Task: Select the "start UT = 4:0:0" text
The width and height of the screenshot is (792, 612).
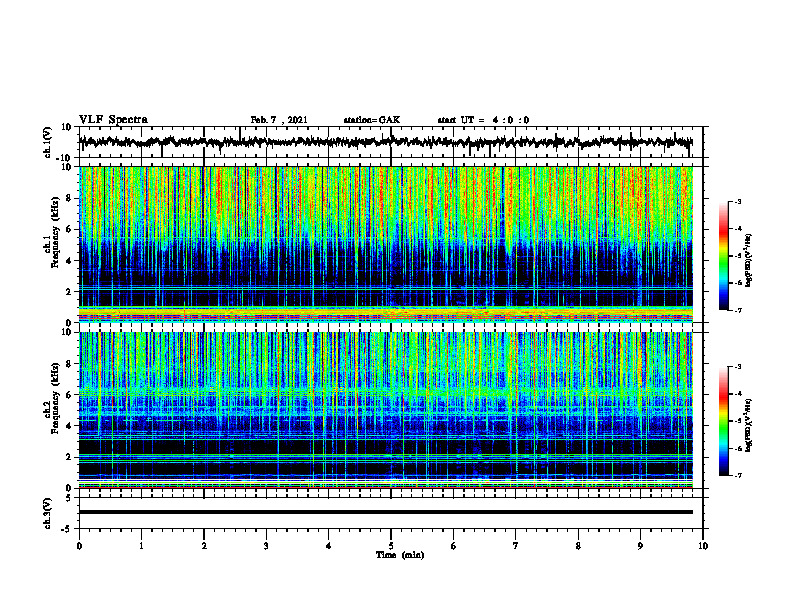Action: coord(483,120)
